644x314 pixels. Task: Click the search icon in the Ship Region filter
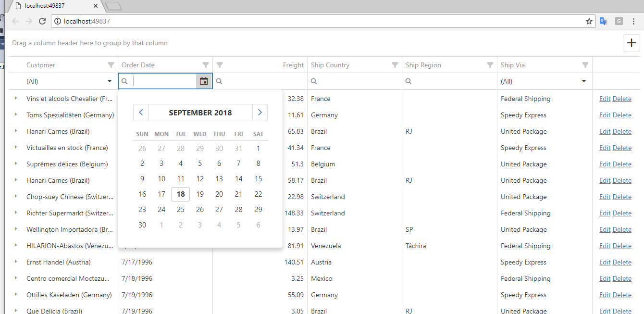408,81
